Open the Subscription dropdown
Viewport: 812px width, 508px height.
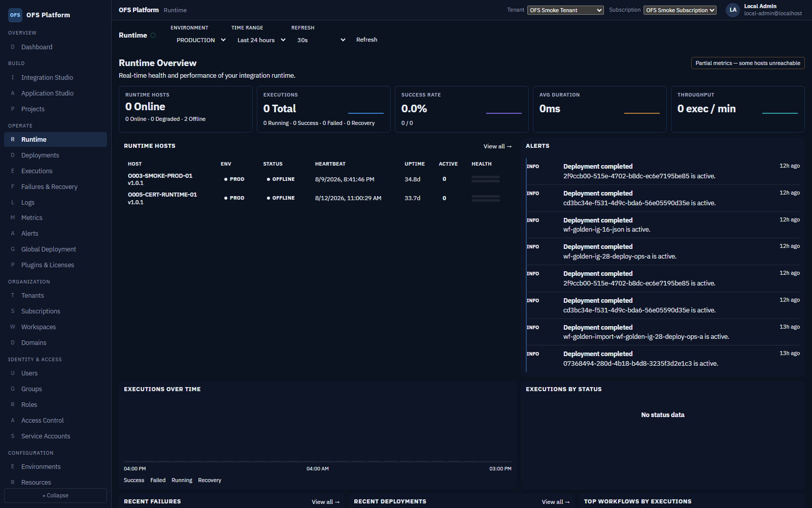point(680,10)
